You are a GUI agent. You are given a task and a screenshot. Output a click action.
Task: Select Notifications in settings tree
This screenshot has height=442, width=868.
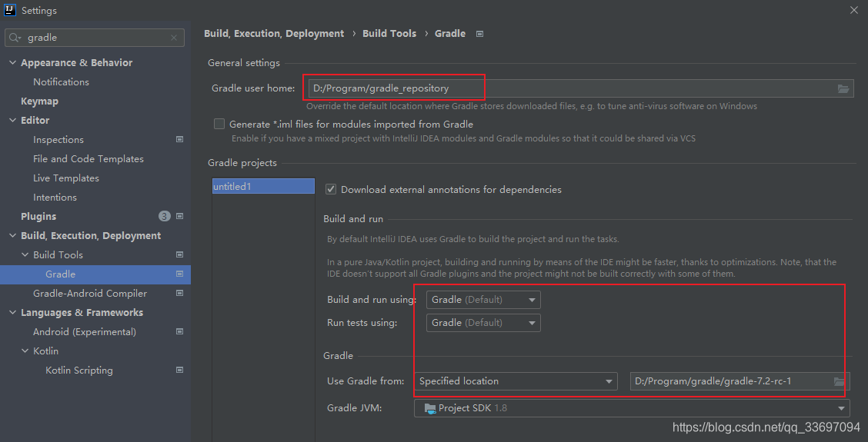point(61,82)
